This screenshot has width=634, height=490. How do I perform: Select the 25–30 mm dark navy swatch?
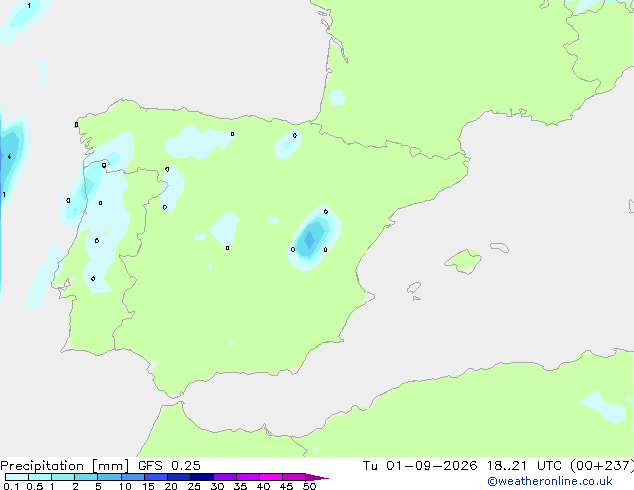(202, 477)
